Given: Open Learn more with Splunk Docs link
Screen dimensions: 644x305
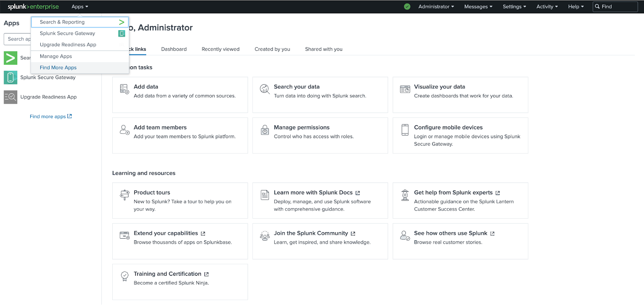Looking at the screenshot, I should [313, 192].
